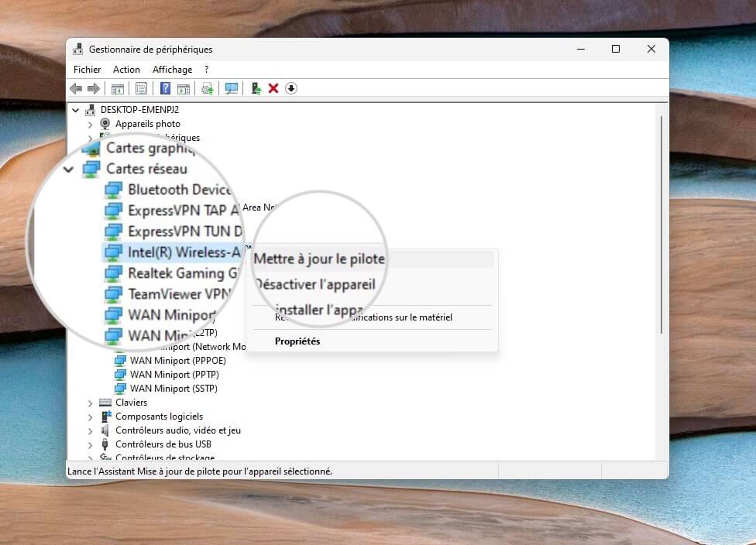Toggle the action pane toolbar icon
The height and width of the screenshot is (545, 756).
point(184,89)
